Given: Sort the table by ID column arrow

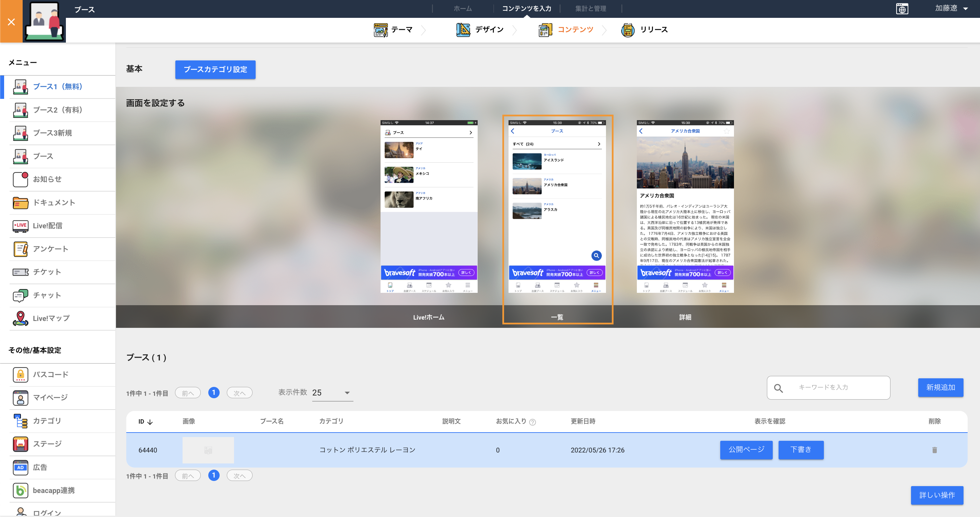Looking at the screenshot, I should coord(150,422).
